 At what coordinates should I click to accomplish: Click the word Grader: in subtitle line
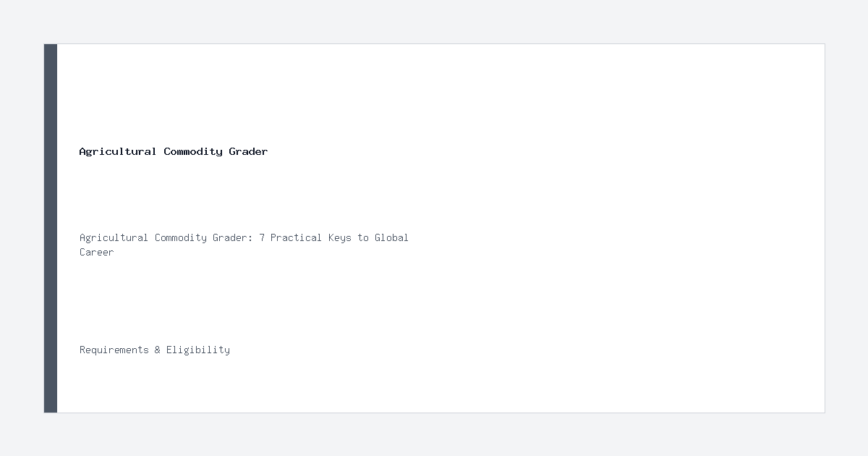pyautogui.click(x=233, y=237)
